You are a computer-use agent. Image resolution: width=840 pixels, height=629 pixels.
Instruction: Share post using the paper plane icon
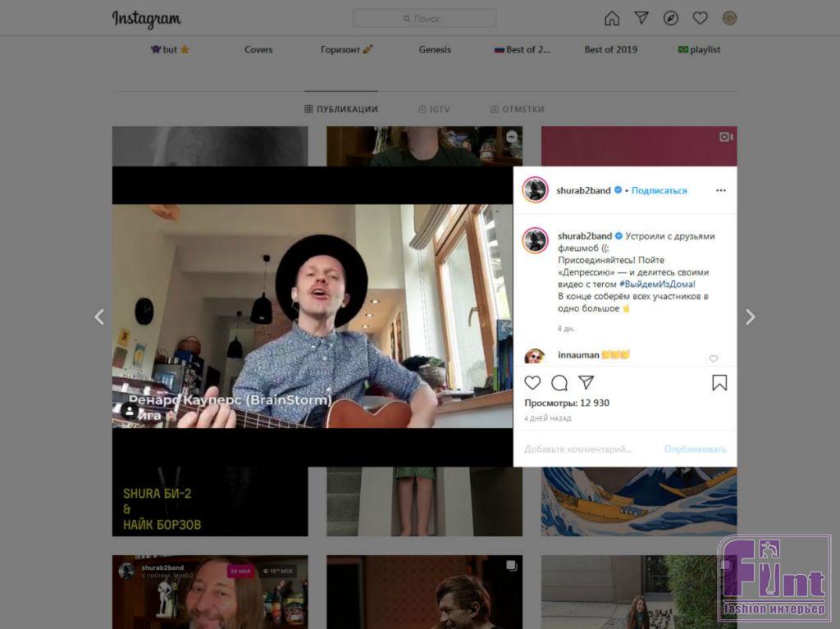point(586,383)
